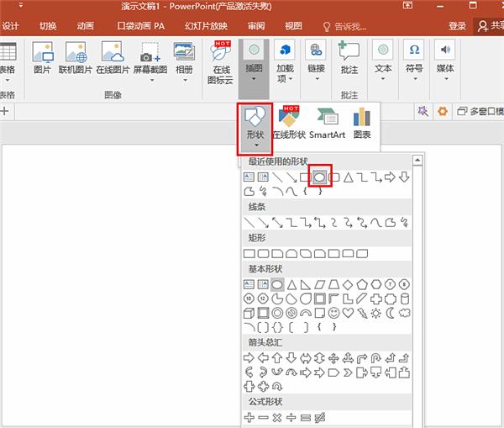The image size is (504, 428).
Task: Click the 在线图片 cloud picture icon
Action: pos(113,58)
